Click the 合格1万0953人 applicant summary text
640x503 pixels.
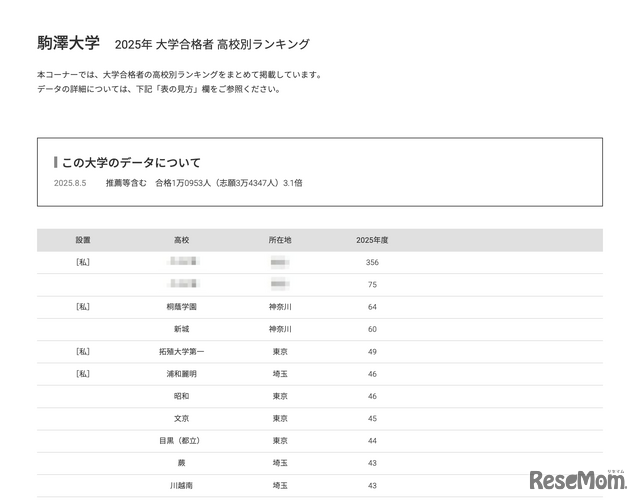(229, 183)
